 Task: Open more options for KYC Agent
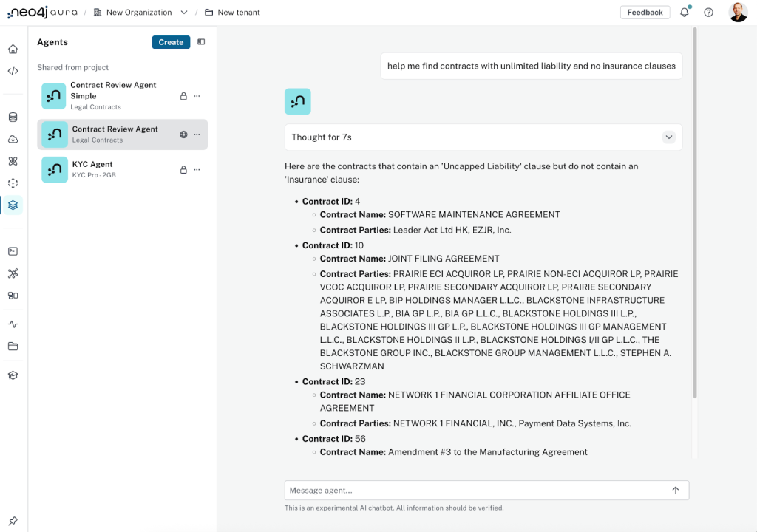coord(197,170)
